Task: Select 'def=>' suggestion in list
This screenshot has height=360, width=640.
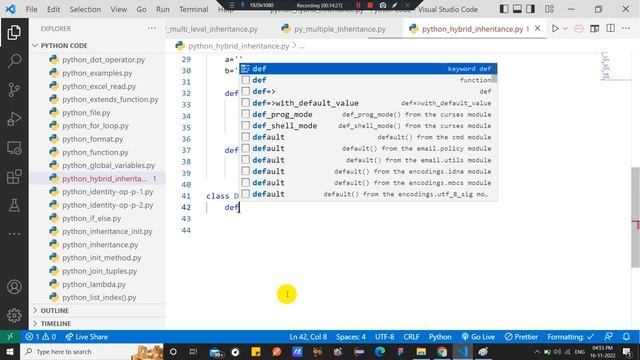Action: (368, 91)
